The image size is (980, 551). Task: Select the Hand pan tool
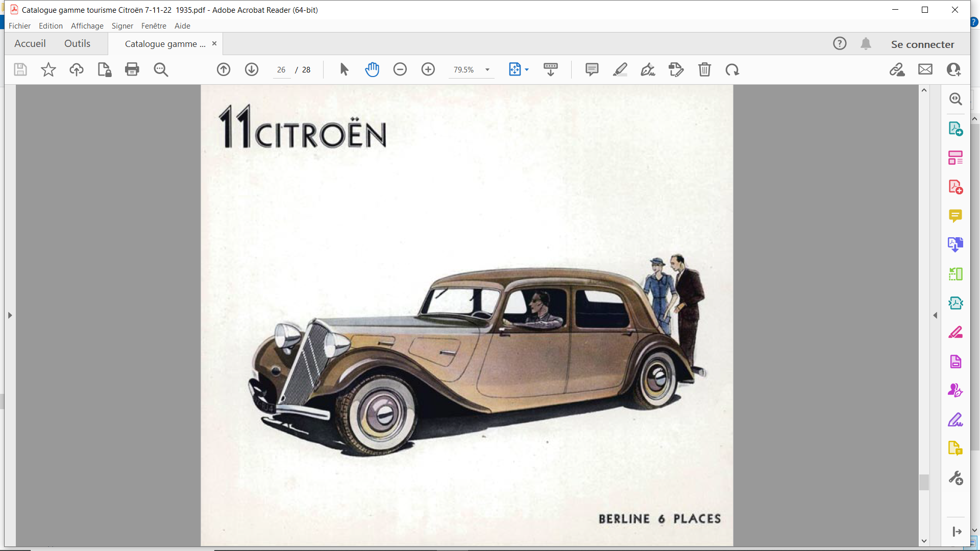coord(372,69)
